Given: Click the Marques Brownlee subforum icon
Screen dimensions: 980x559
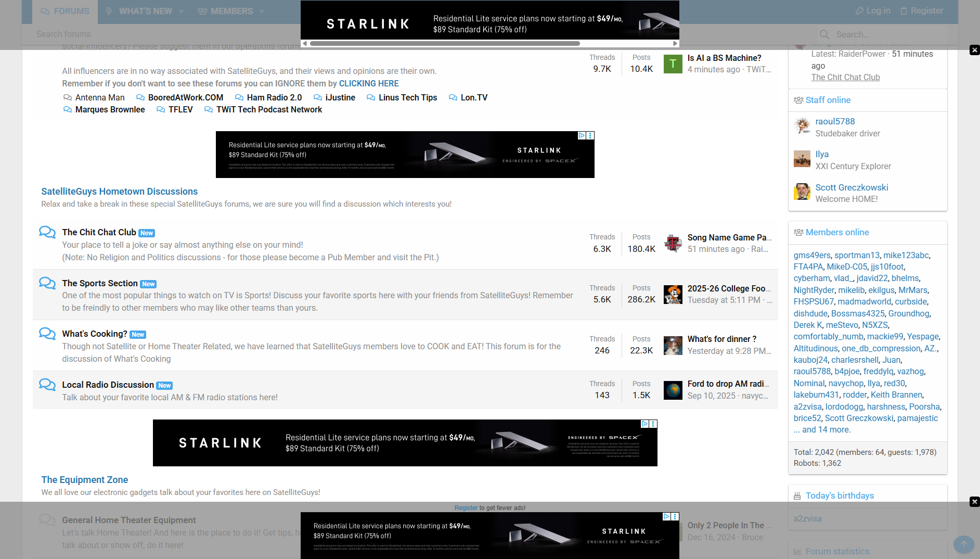Looking at the screenshot, I should click(x=68, y=109).
